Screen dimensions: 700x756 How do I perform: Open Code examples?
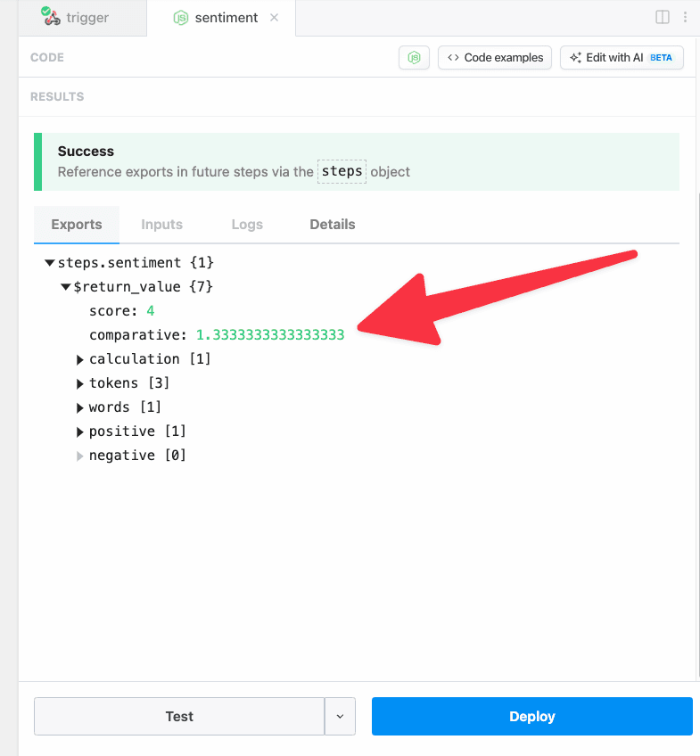pyautogui.click(x=495, y=58)
